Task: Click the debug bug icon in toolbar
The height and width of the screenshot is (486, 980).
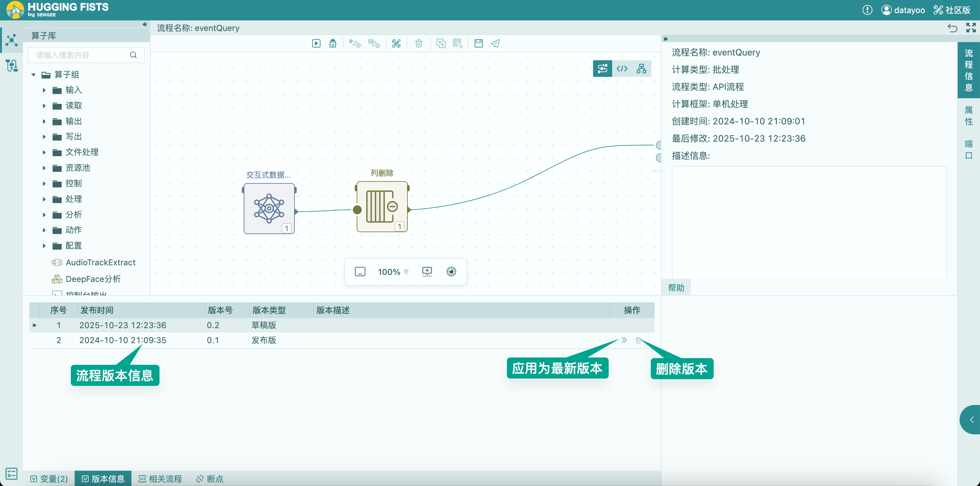Action: click(332, 43)
